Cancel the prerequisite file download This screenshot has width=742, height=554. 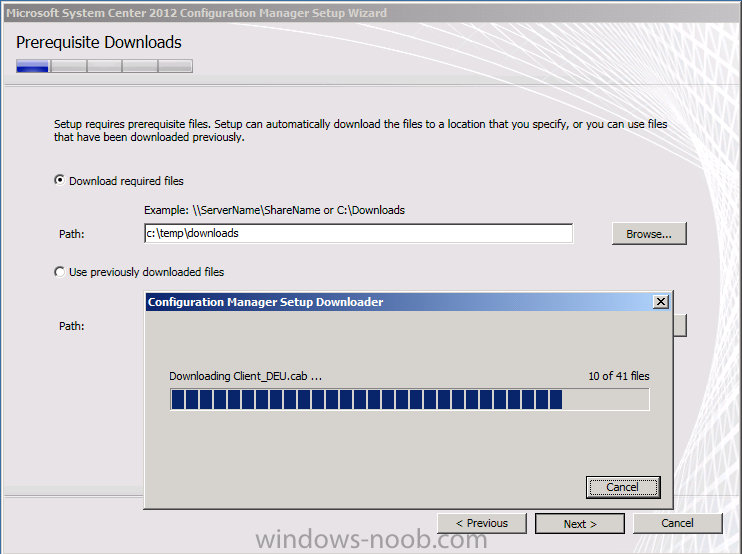pos(623,487)
